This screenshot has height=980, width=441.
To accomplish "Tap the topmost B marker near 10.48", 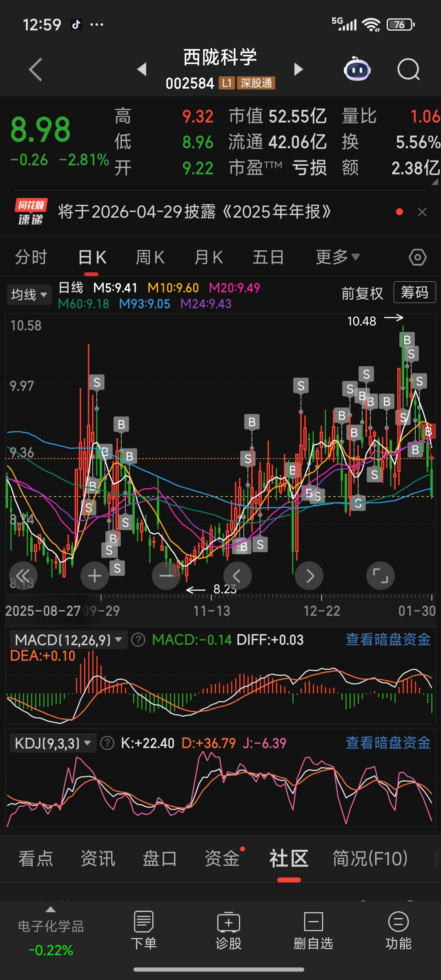I will [x=407, y=340].
